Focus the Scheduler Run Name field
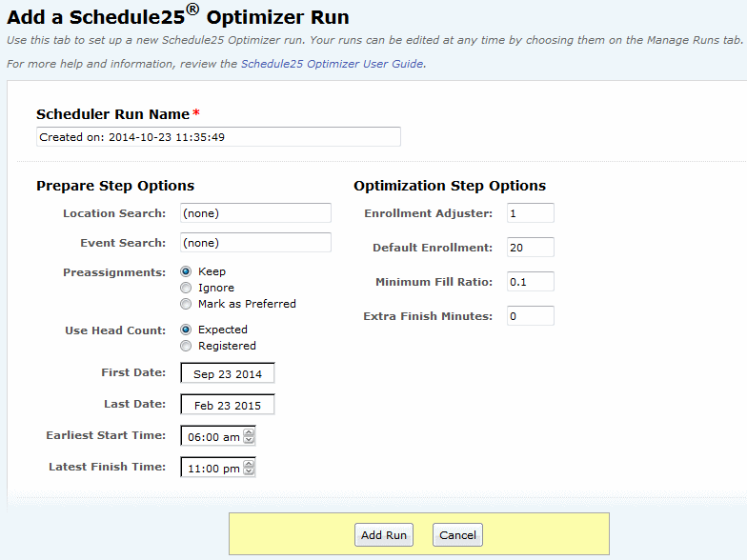This screenshot has width=747, height=560. [x=218, y=137]
